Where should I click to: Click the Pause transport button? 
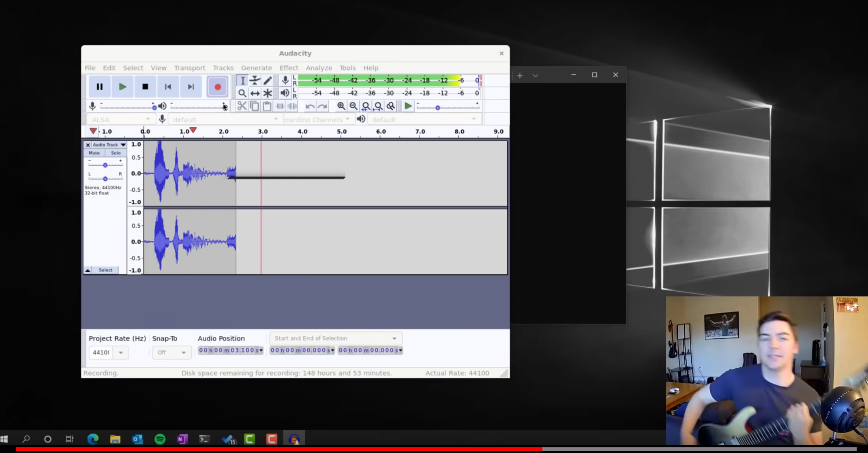pyautogui.click(x=99, y=87)
